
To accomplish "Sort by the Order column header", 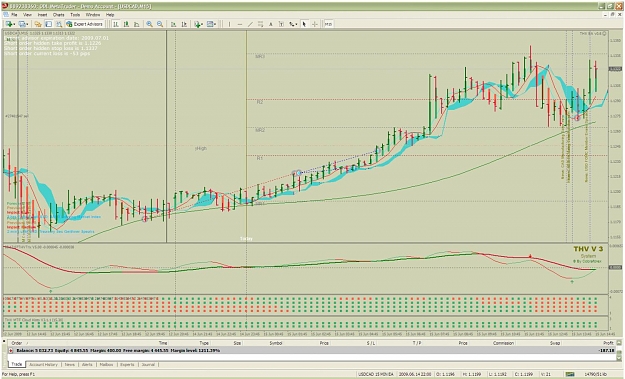I will point(17,343).
